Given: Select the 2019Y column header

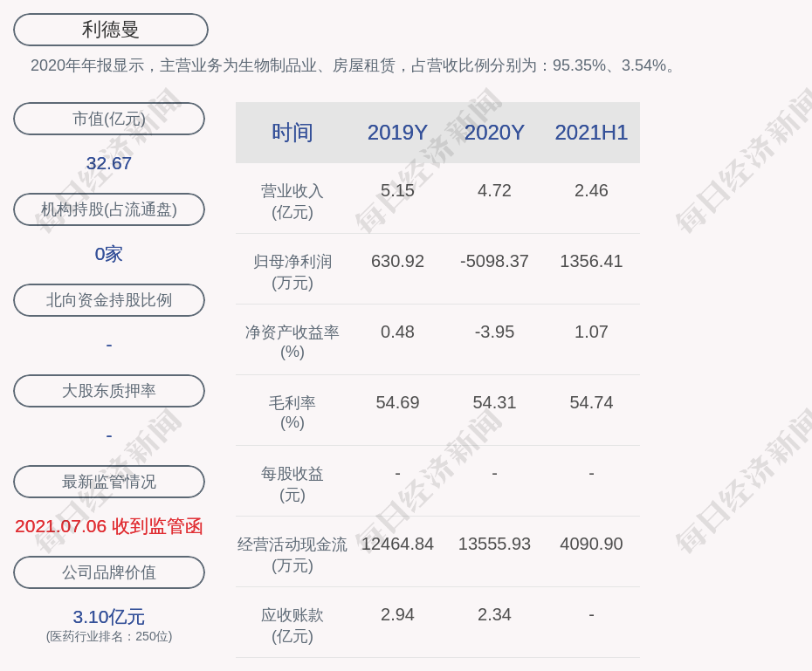Looking at the screenshot, I should click(x=397, y=133).
